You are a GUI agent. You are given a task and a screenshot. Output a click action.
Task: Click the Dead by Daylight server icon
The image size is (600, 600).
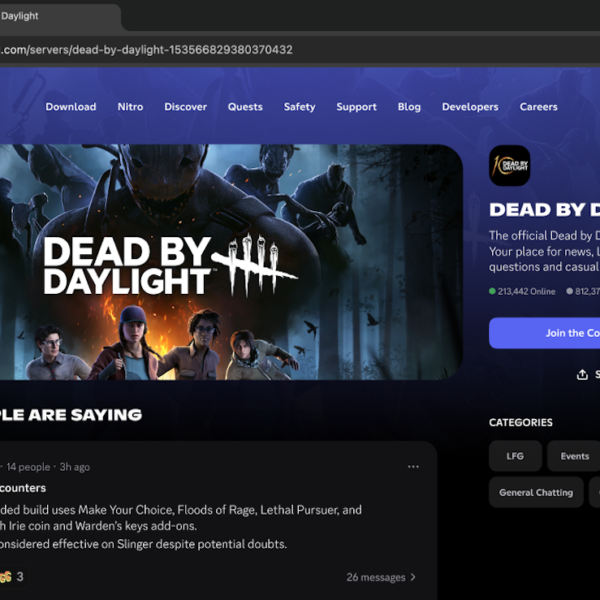point(509,165)
